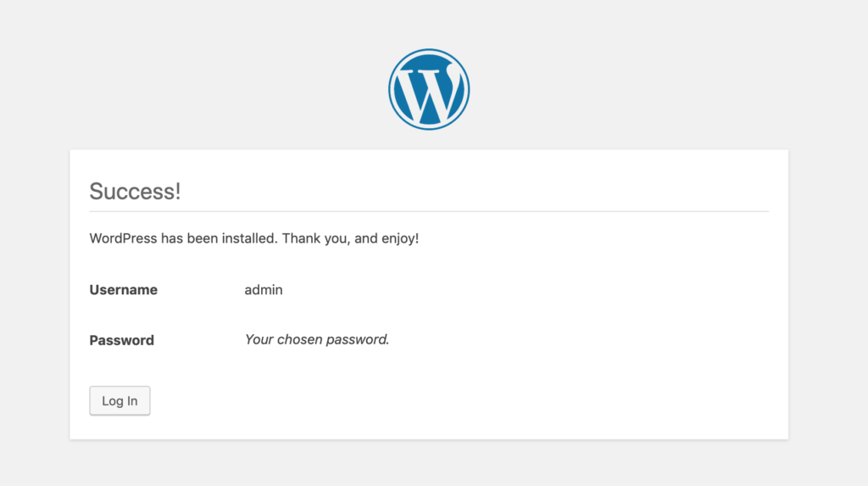Click the admin username value

pos(264,290)
